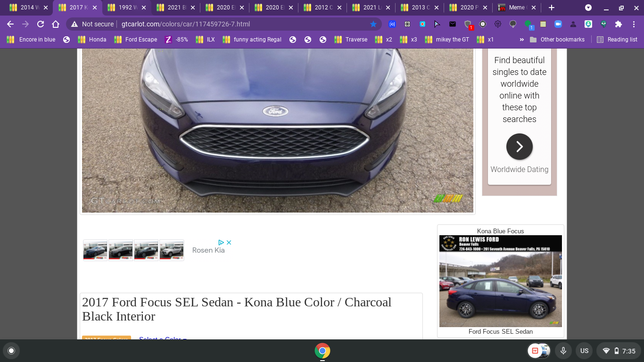The height and width of the screenshot is (362, 644).
Task: Switch to the Meme tab
Action: pyautogui.click(x=517, y=8)
